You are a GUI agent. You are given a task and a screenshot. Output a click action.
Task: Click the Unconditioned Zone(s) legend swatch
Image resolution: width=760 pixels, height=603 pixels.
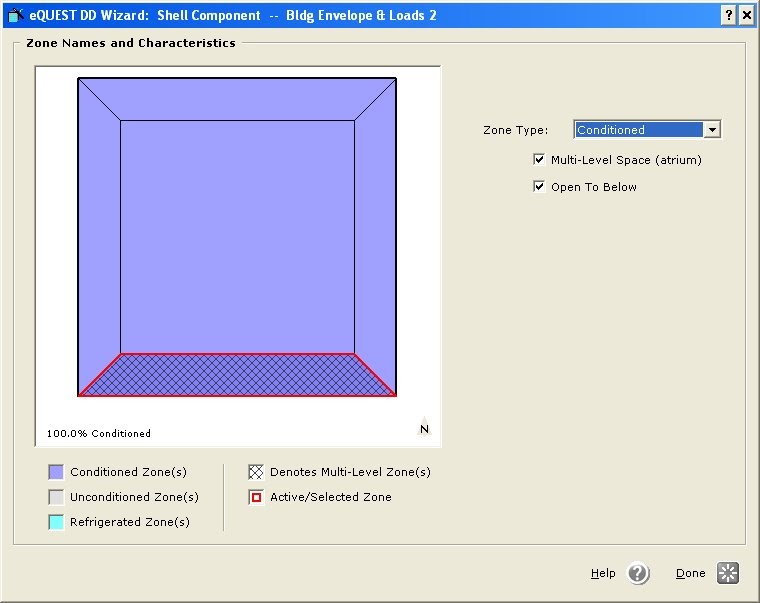tap(56, 497)
